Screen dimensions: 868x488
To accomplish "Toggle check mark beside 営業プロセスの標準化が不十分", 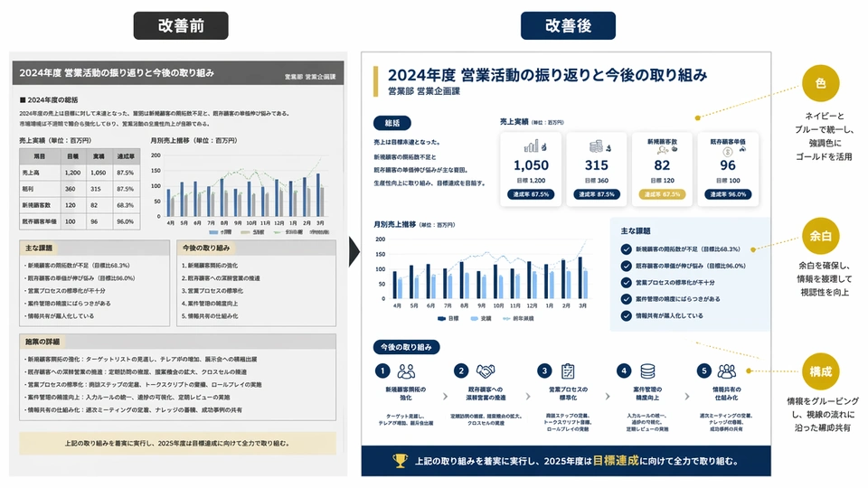I will [x=626, y=283].
